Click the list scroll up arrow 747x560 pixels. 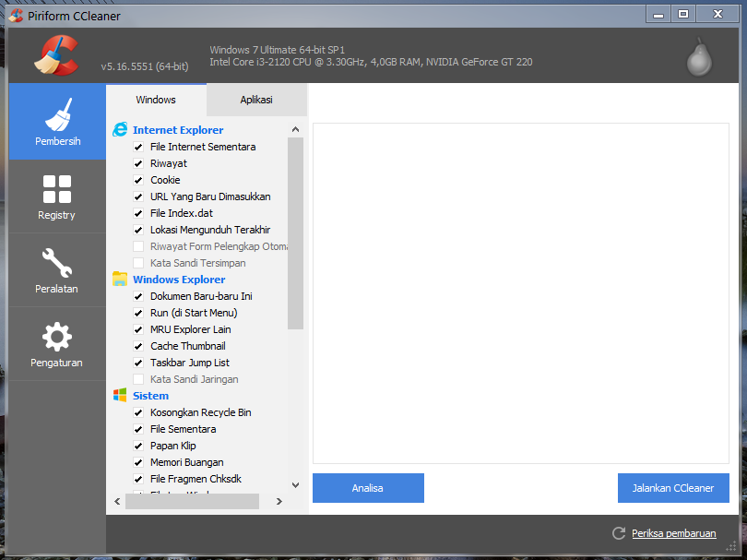click(x=295, y=129)
